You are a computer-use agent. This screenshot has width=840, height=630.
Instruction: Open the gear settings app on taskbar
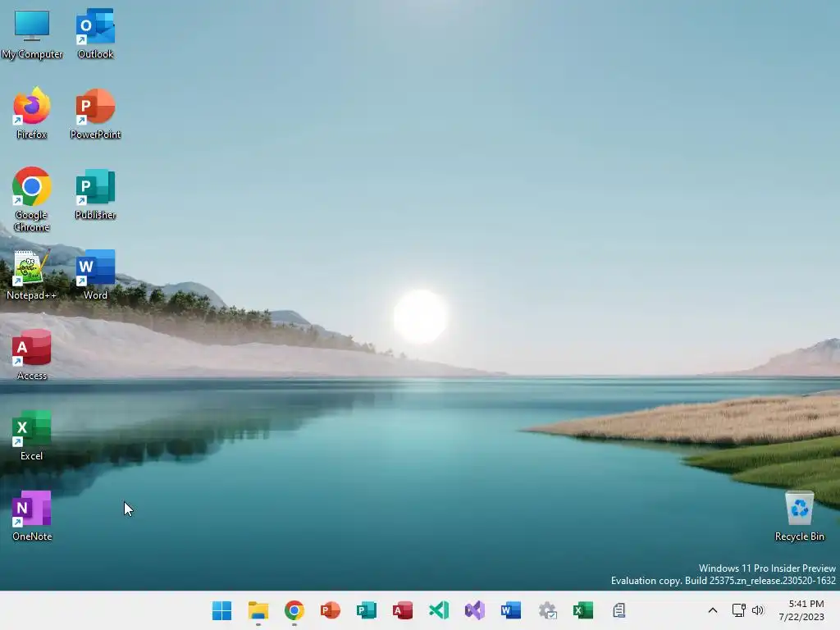[x=547, y=610]
